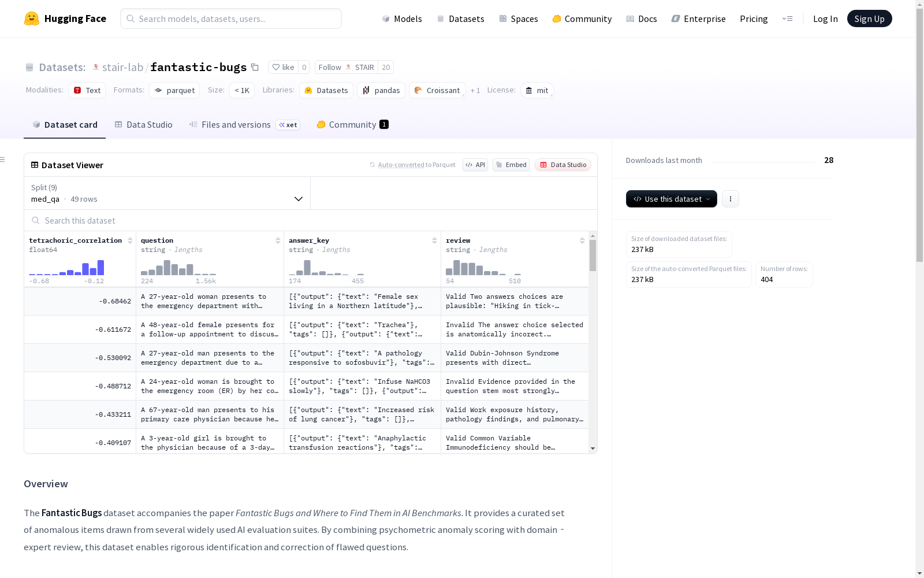The image size is (924, 578).
Task: Click the Dataset Viewer table icon
Action: point(35,165)
